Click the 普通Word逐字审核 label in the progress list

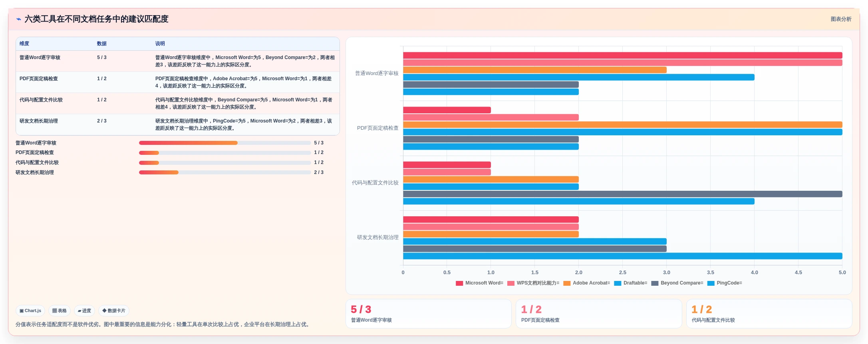(x=36, y=143)
